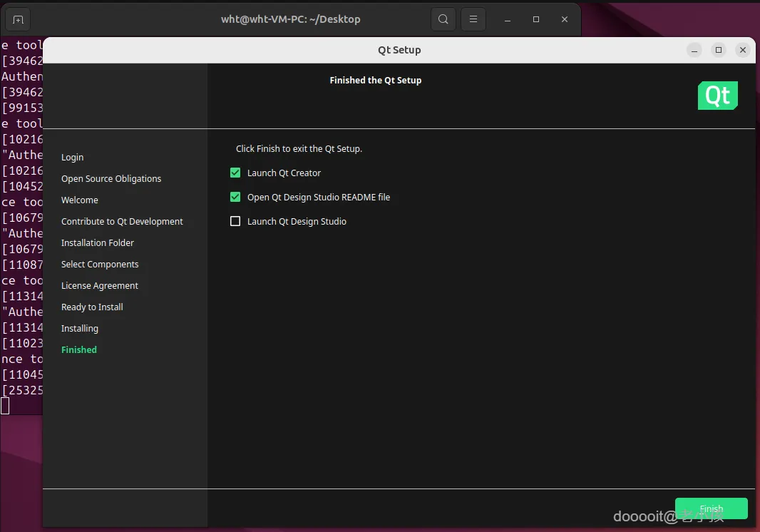
Task: Click the 'Finished the Qt Setup' heading
Action: [376, 80]
